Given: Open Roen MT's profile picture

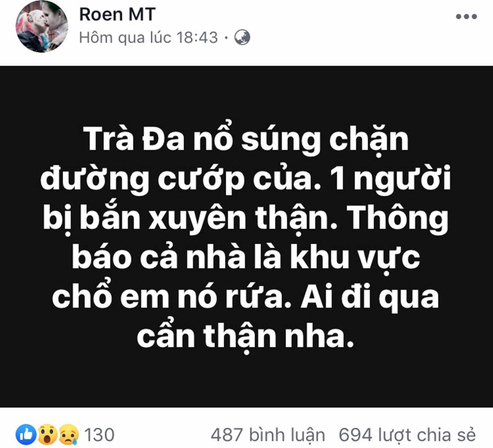Looking at the screenshot, I should click(42, 26).
